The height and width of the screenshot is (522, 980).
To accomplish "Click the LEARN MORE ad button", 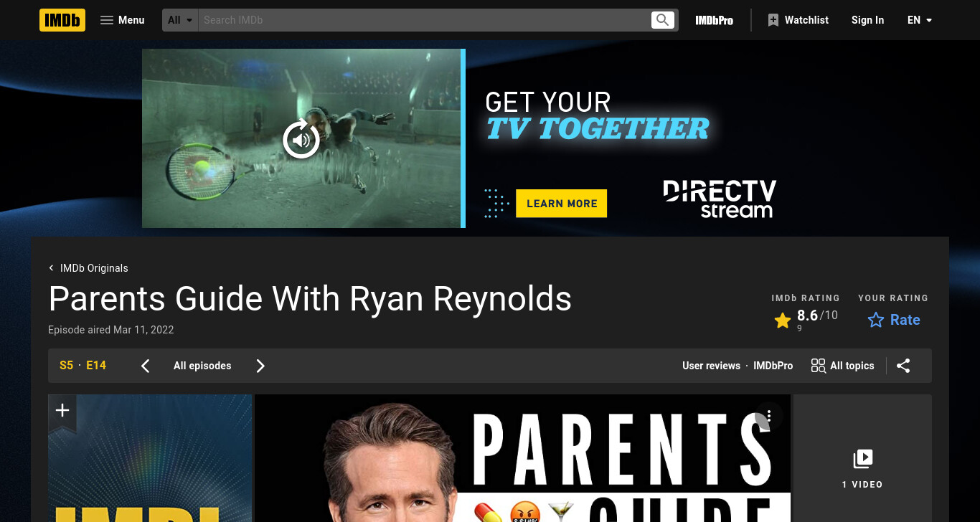I will coord(562,204).
